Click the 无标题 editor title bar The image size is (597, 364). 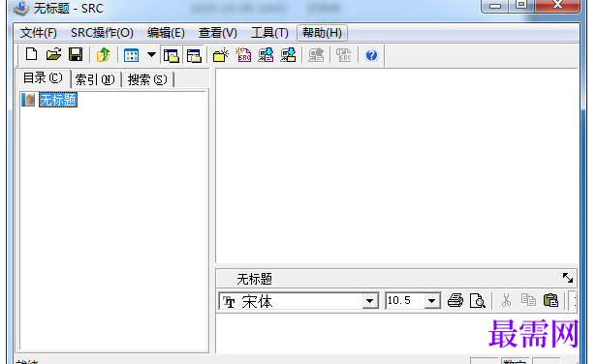coord(396,279)
